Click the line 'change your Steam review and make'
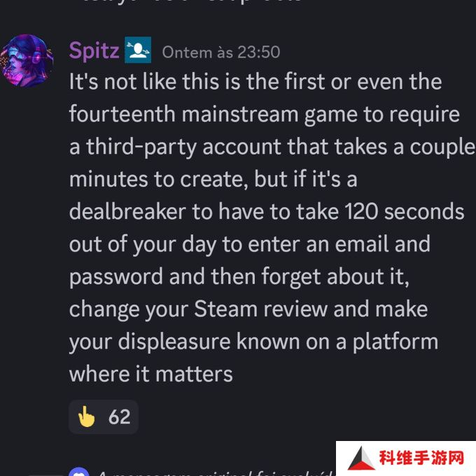The width and height of the screenshot is (476, 476). point(248,309)
